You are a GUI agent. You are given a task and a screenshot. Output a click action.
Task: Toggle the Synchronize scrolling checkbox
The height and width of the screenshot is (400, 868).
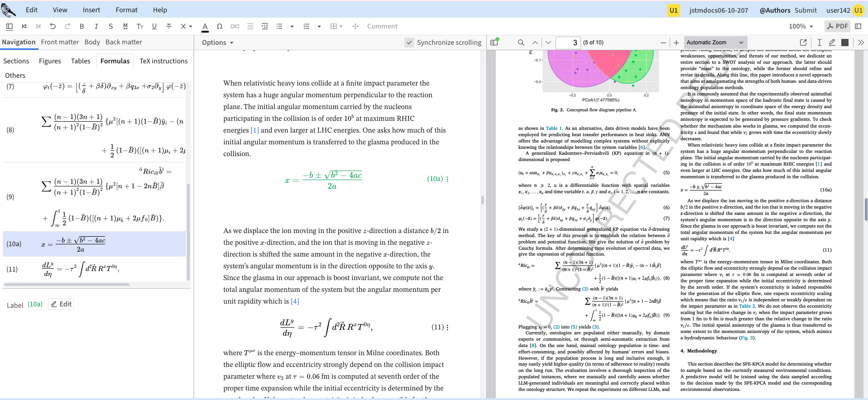click(409, 43)
